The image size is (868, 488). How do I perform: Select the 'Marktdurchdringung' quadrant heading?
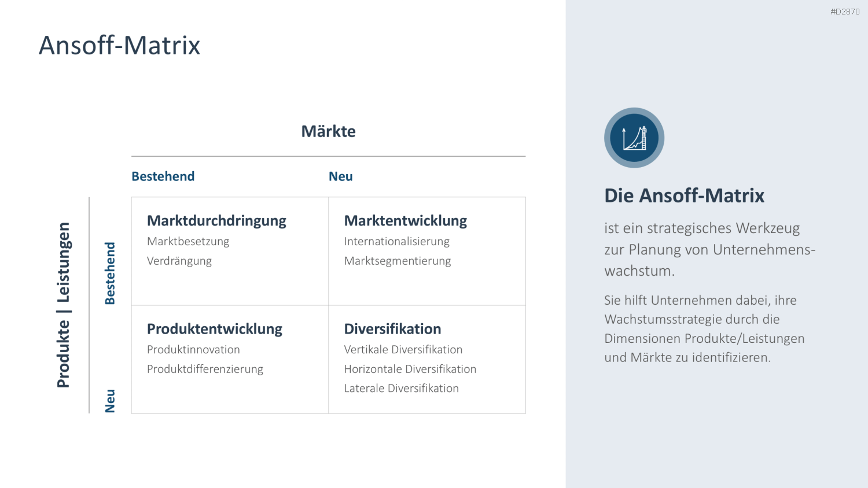[x=216, y=221]
